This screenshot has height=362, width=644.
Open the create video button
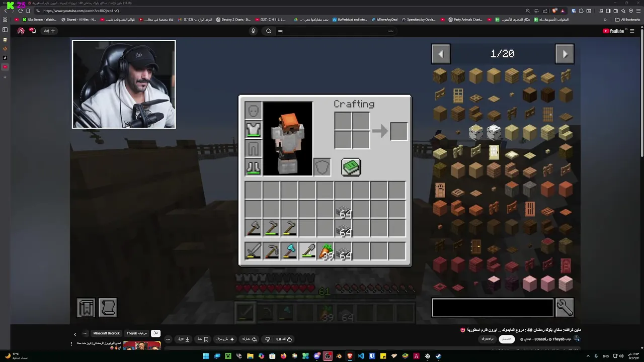tap(49, 31)
